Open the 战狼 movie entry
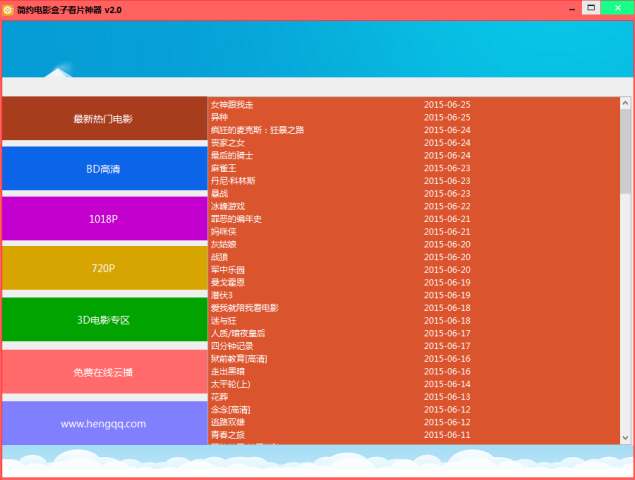The width and height of the screenshot is (635, 480). coord(218,257)
